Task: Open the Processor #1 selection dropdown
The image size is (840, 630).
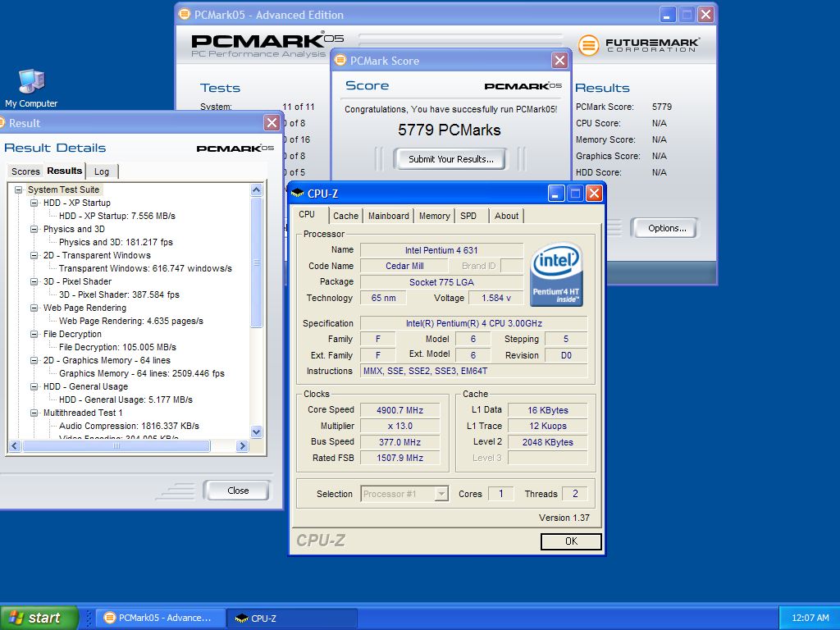Action: [x=441, y=494]
